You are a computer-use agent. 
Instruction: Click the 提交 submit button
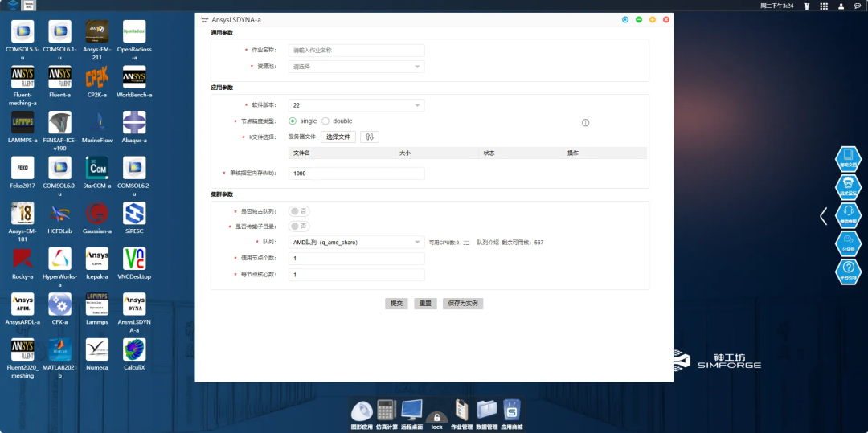pos(396,304)
